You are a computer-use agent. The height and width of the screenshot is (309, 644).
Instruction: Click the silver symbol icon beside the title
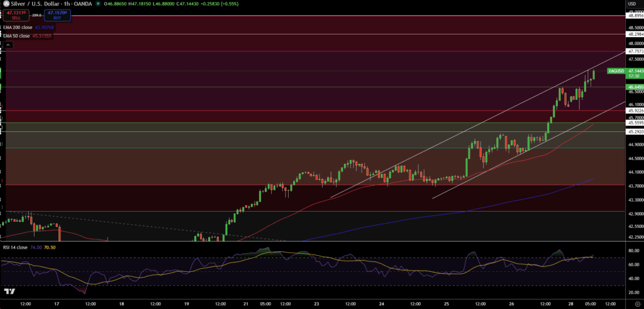click(x=5, y=4)
